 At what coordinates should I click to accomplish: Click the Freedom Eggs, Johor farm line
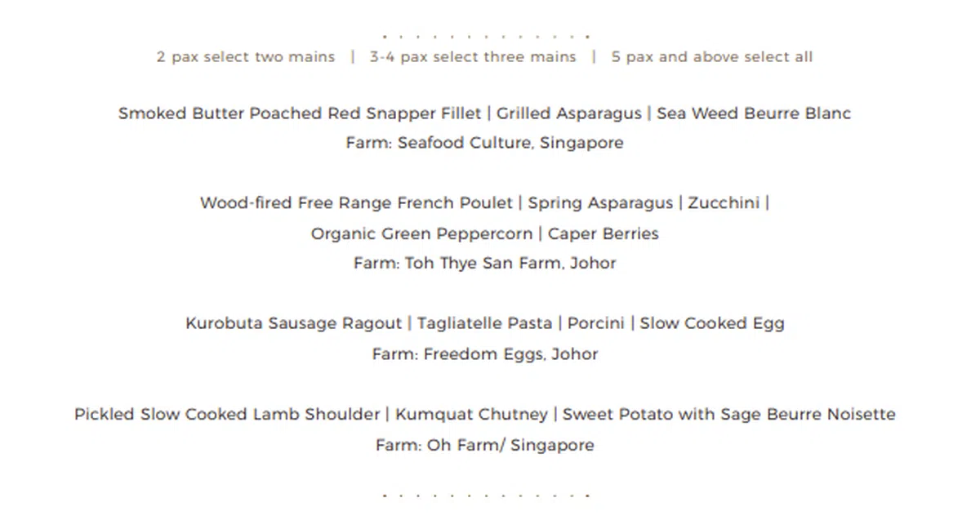(x=484, y=354)
